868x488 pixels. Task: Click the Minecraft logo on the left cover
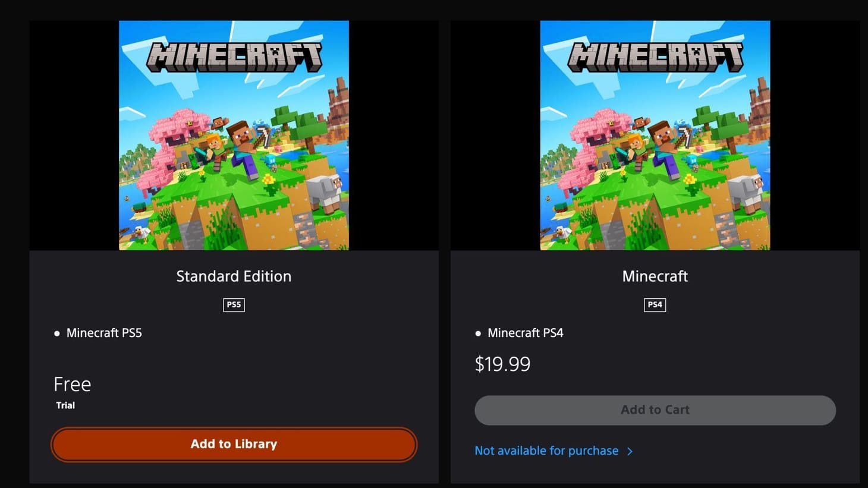[x=234, y=56]
